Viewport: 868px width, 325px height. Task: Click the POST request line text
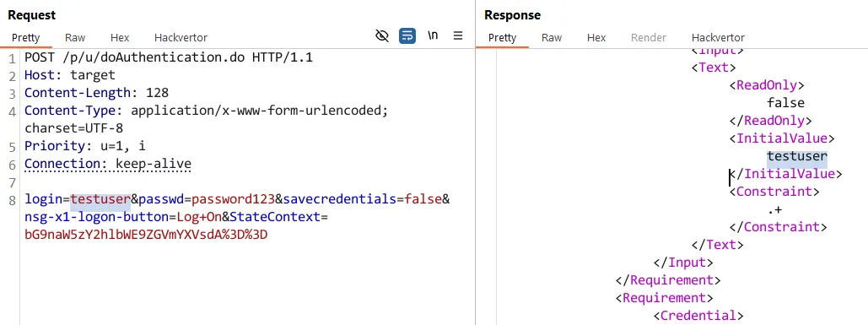pyautogui.click(x=169, y=57)
